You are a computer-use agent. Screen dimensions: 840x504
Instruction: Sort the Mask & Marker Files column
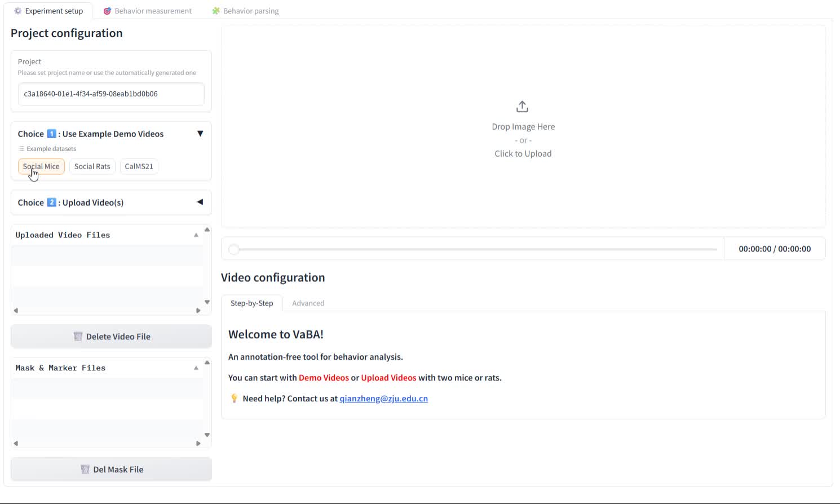click(196, 368)
